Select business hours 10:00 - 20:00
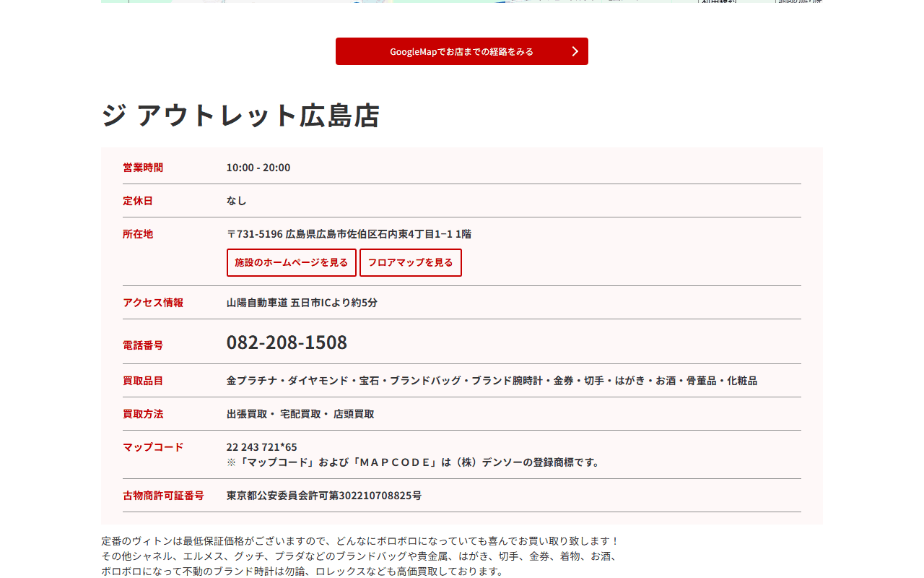 pyautogui.click(x=258, y=168)
